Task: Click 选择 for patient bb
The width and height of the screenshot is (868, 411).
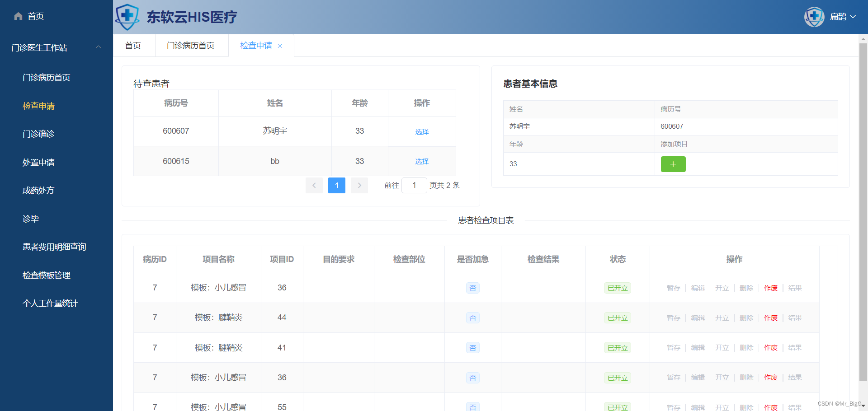Action: click(422, 161)
